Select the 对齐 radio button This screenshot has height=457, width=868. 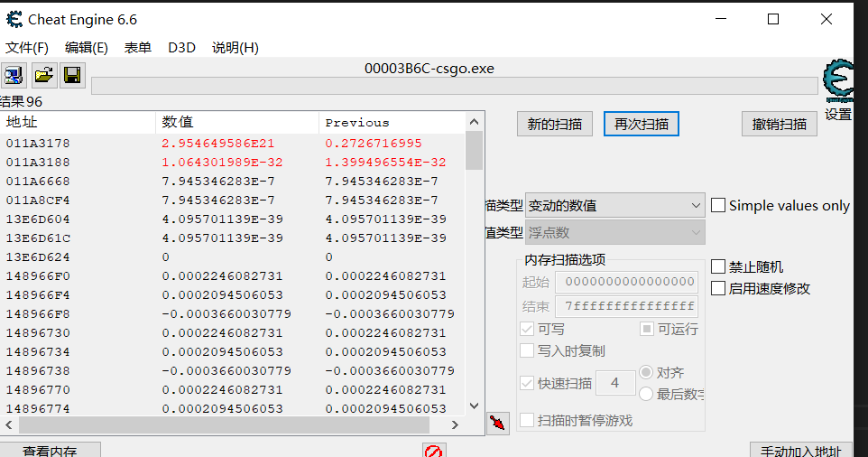(x=646, y=372)
